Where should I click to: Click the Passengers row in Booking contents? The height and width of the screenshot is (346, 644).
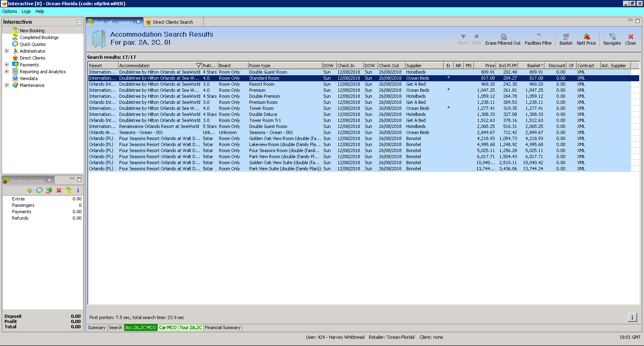coord(43,205)
